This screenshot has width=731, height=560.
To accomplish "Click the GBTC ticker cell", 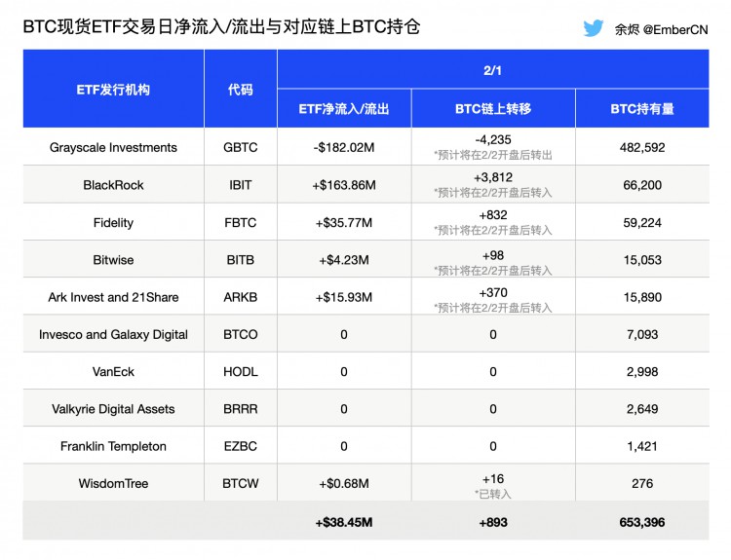I will pyautogui.click(x=241, y=148).
